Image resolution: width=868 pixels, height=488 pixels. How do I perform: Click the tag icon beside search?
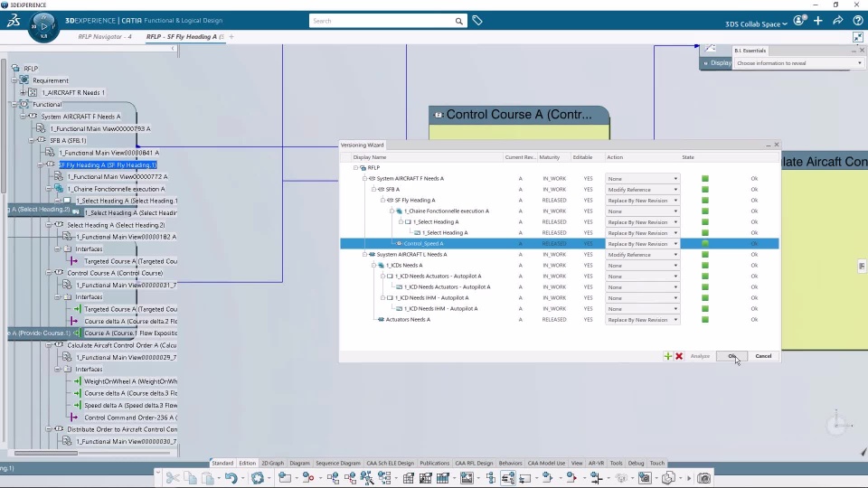(x=477, y=21)
